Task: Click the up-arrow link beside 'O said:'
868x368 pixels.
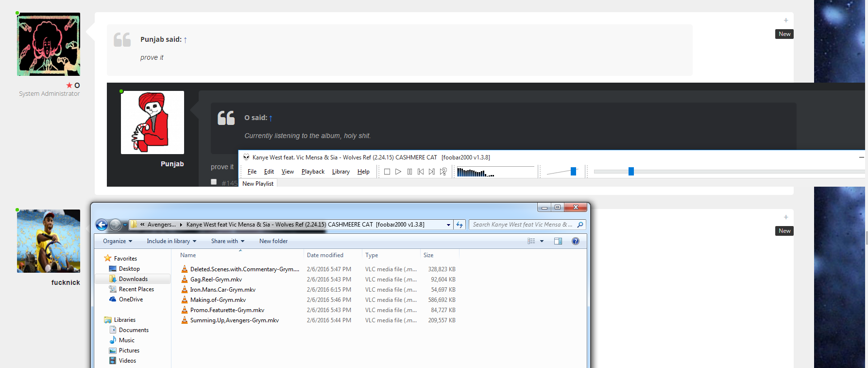Action: (x=271, y=118)
